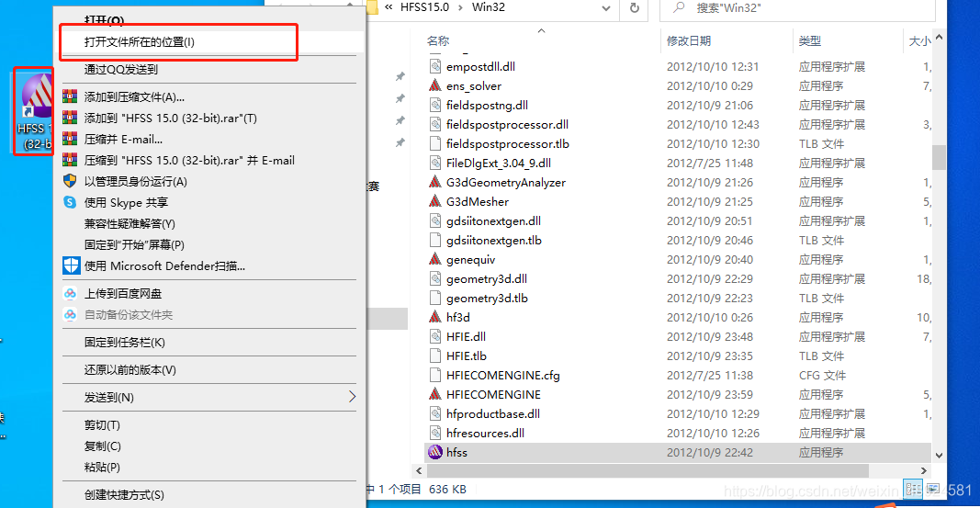Select file geometry3d.dll
The width and height of the screenshot is (980, 508).
click(487, 278)
